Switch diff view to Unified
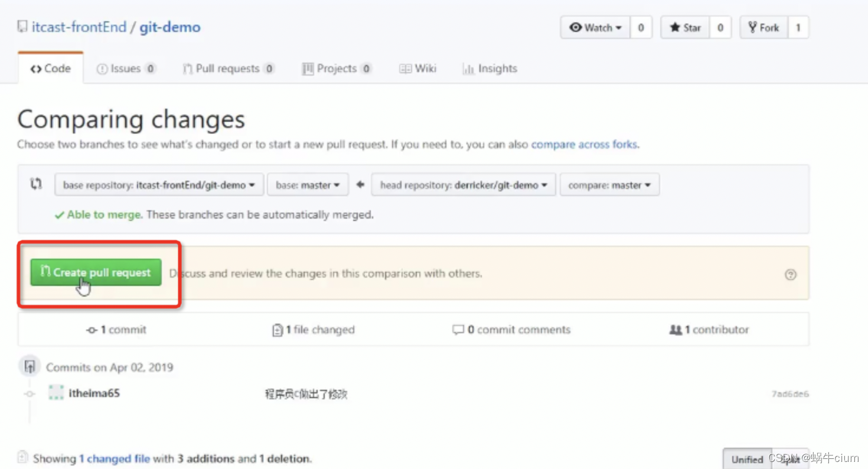 [748, 459]
